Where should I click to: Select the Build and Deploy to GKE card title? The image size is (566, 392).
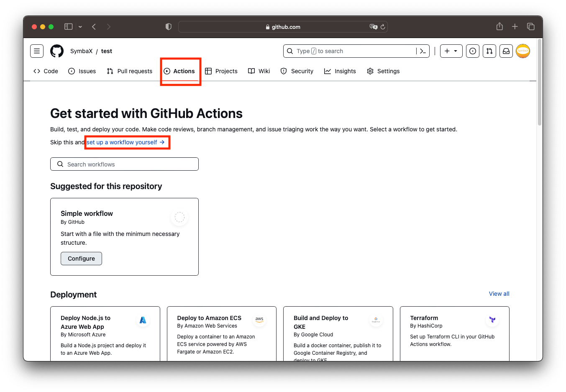pos(321,322)
